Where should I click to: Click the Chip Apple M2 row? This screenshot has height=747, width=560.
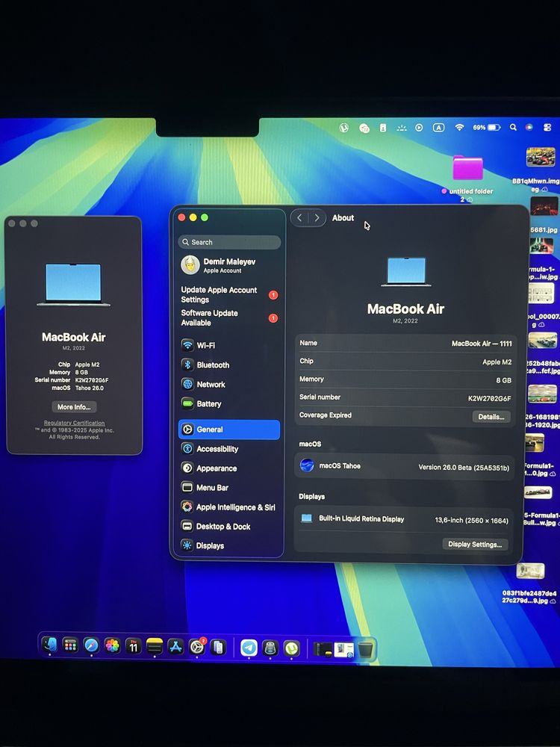(405, 361)
